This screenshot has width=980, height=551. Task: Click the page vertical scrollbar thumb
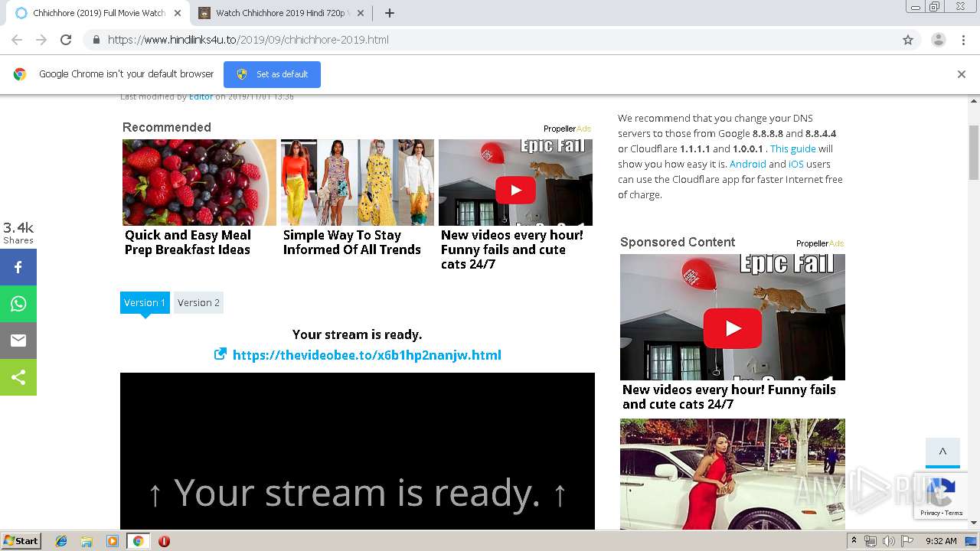point(974,153)
